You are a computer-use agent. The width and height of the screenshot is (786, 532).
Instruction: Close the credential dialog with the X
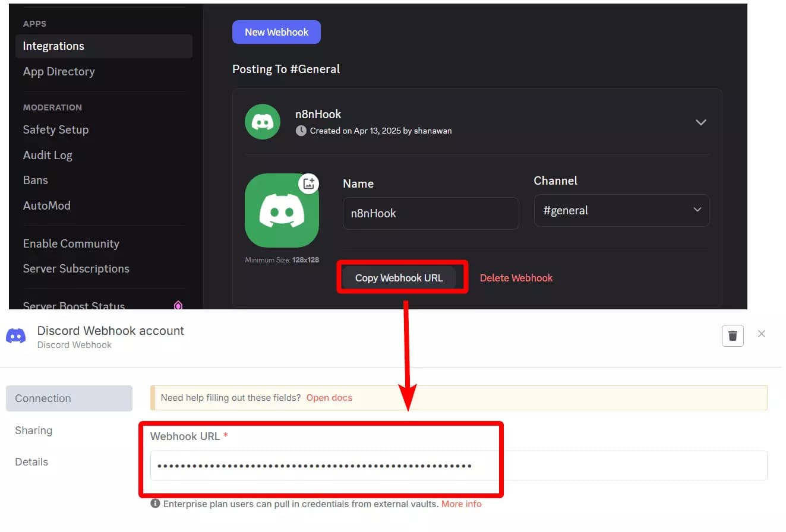[762, 334]
